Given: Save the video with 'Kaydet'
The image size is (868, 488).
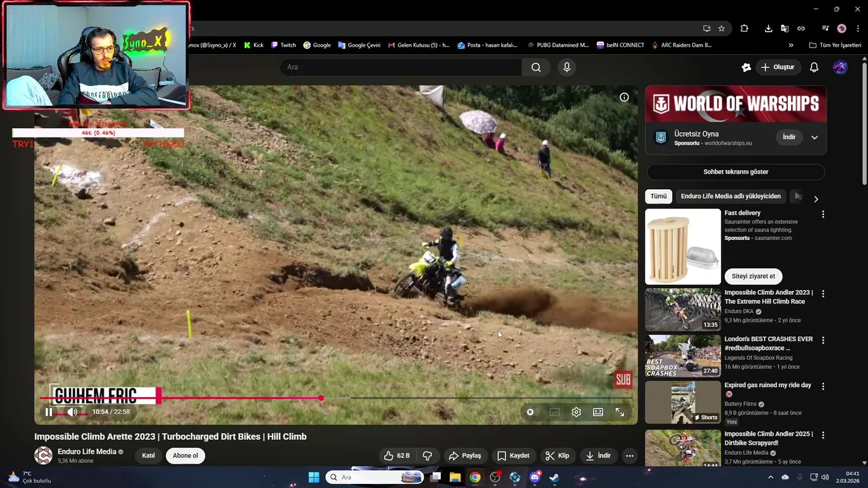Looking at the screenshot, I should [x=513, y=455].
